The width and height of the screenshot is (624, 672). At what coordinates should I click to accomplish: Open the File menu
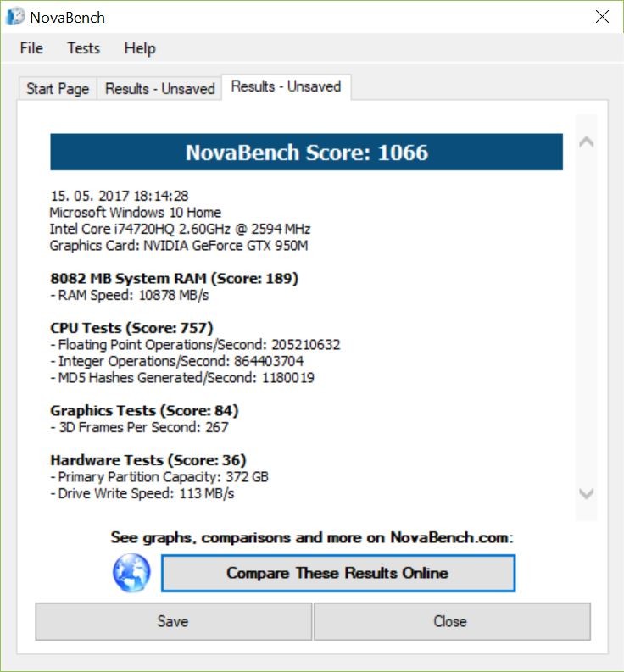point(31,48)
